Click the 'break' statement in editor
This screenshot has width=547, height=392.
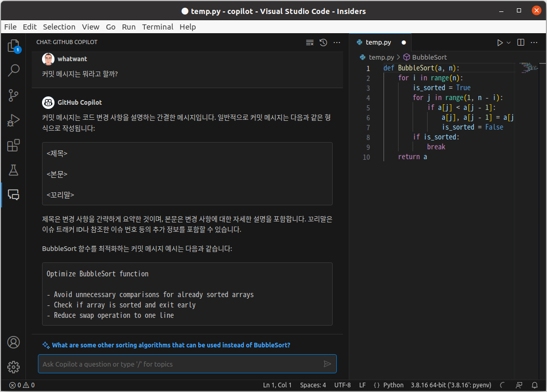pos(436,147)
